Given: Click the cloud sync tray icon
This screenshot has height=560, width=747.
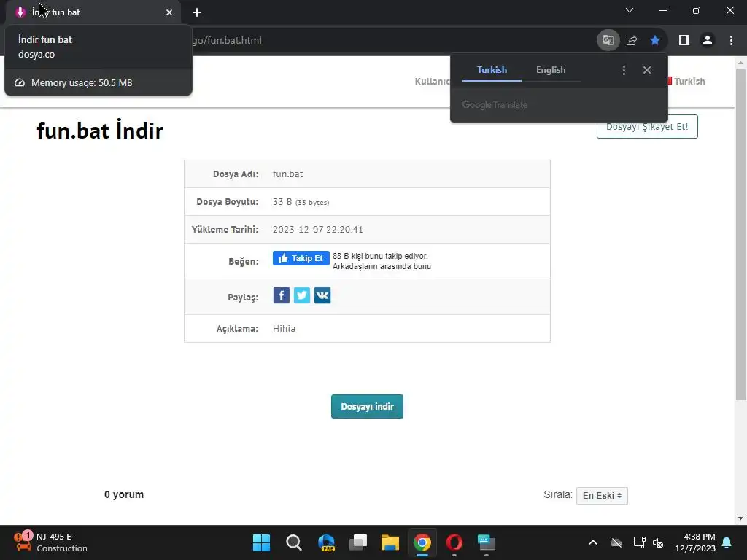Looking at the screenshot, I should (x=616, y=542).
